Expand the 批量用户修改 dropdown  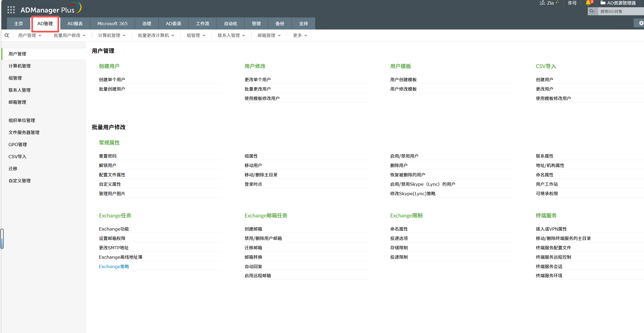(69, 35)
